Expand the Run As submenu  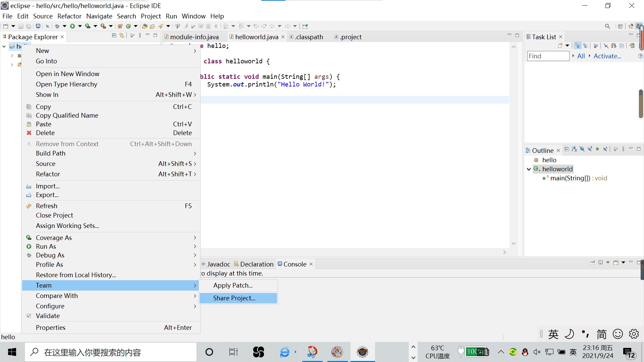[x=111, y=246]
